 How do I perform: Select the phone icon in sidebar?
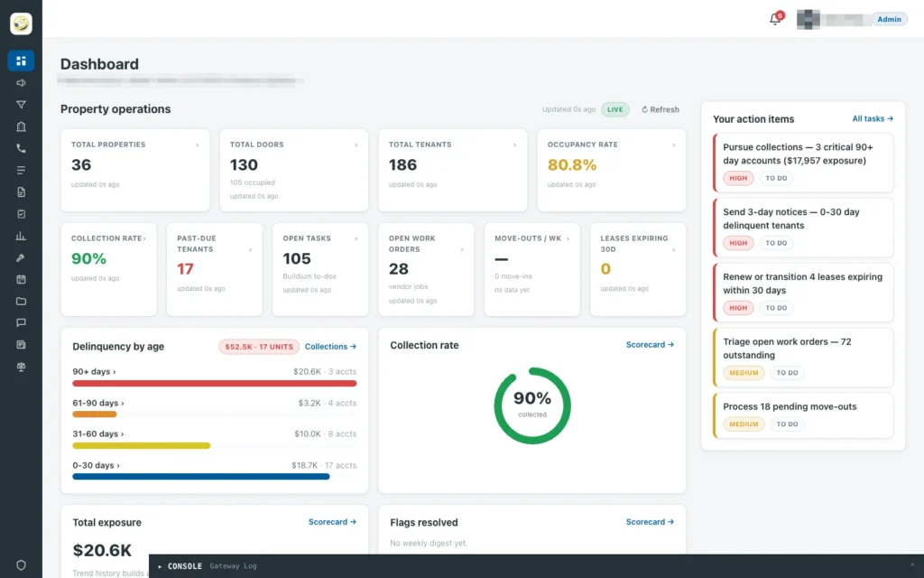[x=22, y=149]
